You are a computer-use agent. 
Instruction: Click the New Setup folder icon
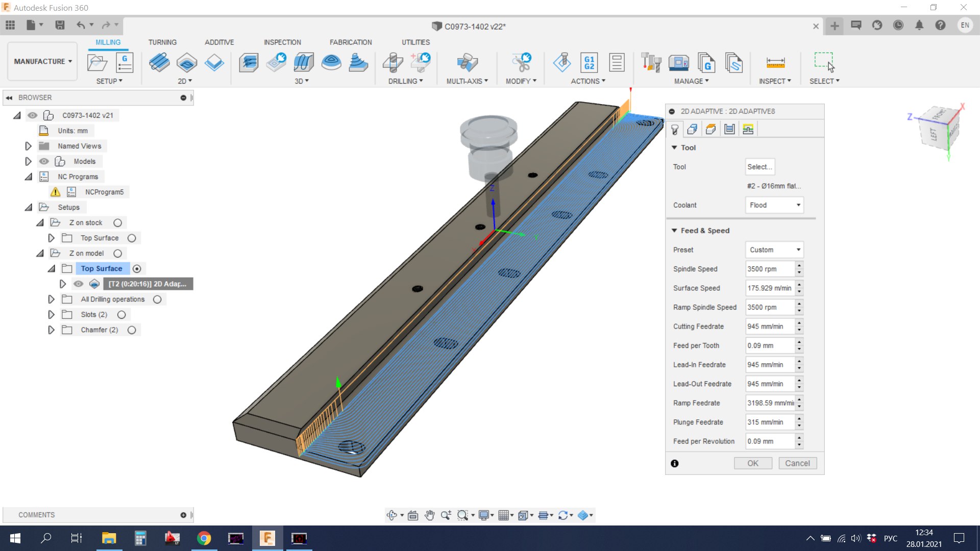click(97, 63)
